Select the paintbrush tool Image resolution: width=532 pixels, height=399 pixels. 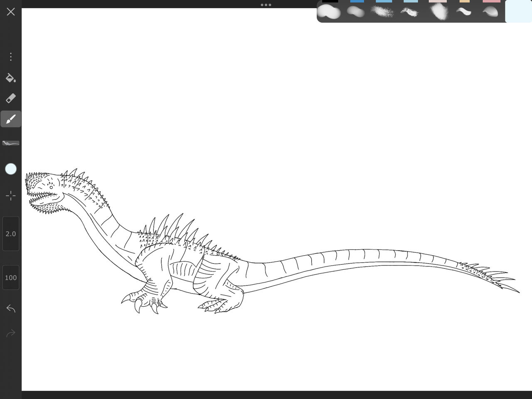click(x=11, y=119)
